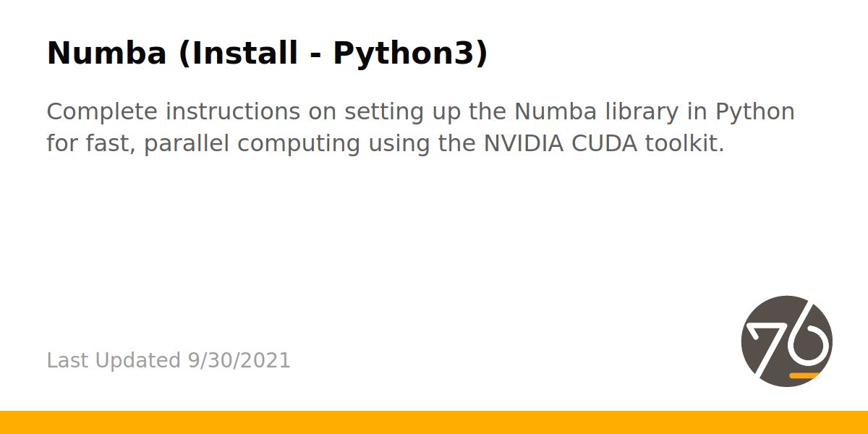The height and width of the screenshot is (434, 868).
Task: Click the words Last Updated label
Action: [x=114, y=360]
